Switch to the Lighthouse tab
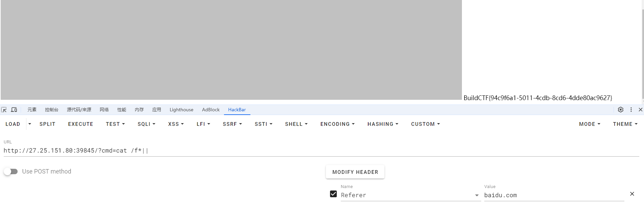The image size is (644, 207). click(181, 110)
